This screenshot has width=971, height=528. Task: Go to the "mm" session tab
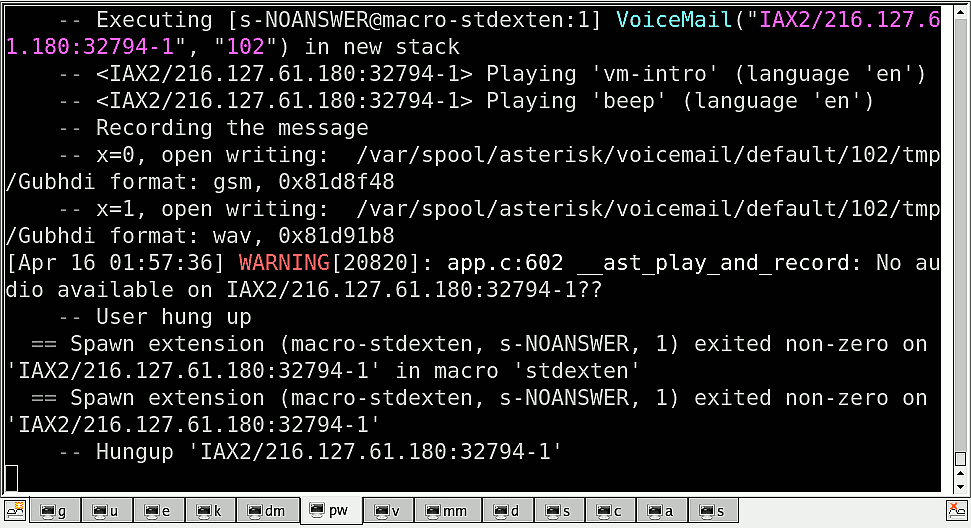coord(448,511)
